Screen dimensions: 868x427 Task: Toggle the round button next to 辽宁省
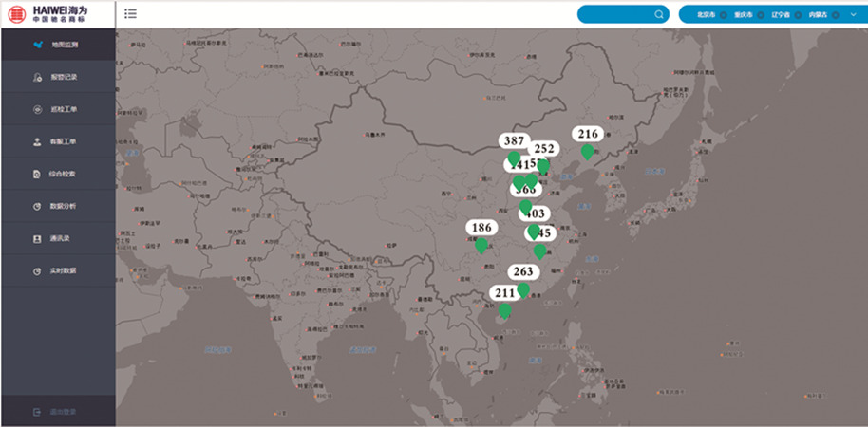click(x=798, y=14)
